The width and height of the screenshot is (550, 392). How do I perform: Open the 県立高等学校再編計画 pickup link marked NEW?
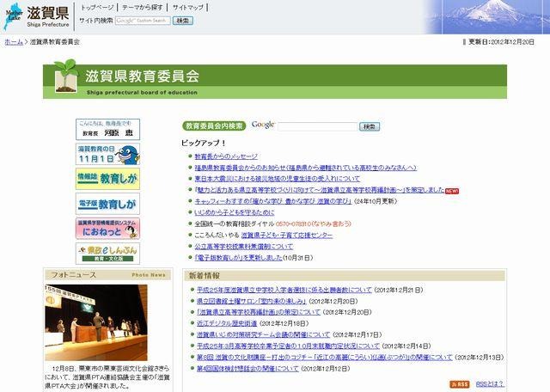point(320,190)
